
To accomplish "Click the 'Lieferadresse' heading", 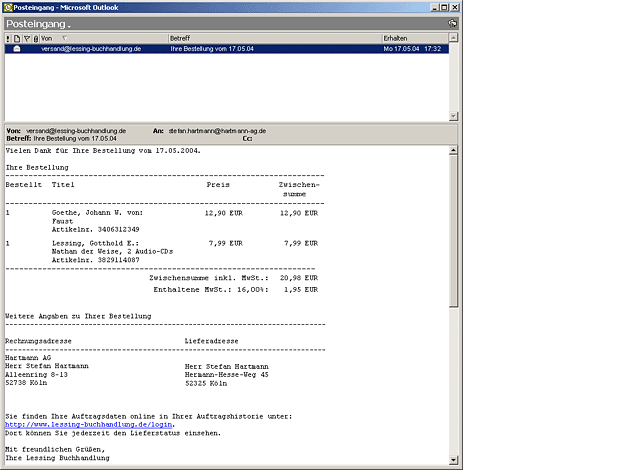I will [212, 341].
